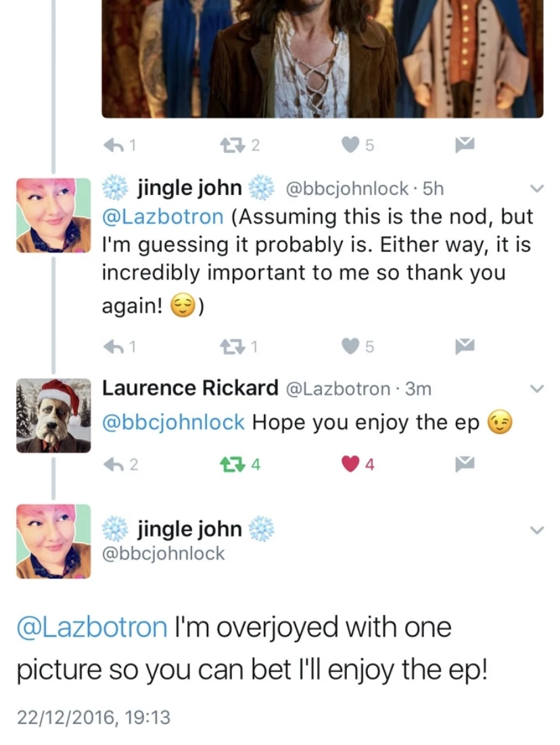Reply to Laurence Rickard's 'Hope you enjoy the ep' tweet
The width and height of the screenshot is (560, 745).
114,464
